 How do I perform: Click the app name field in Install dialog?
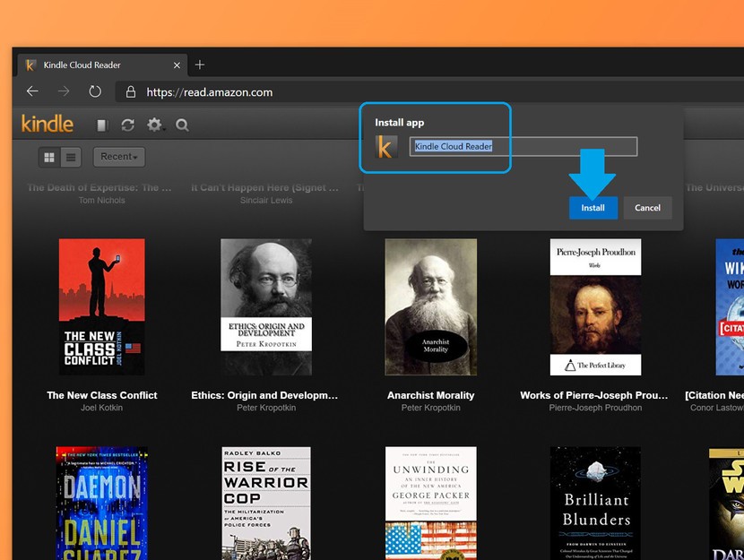523,146
